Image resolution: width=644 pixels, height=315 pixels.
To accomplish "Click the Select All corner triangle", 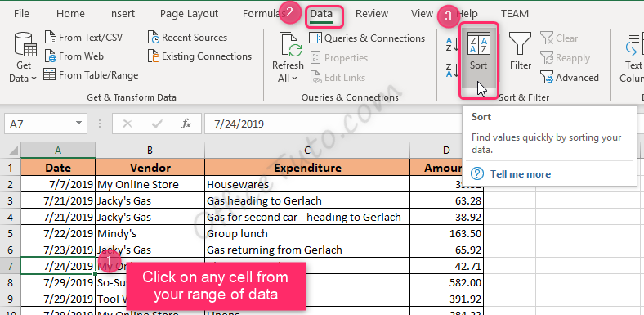I will [x=13, y=151].
